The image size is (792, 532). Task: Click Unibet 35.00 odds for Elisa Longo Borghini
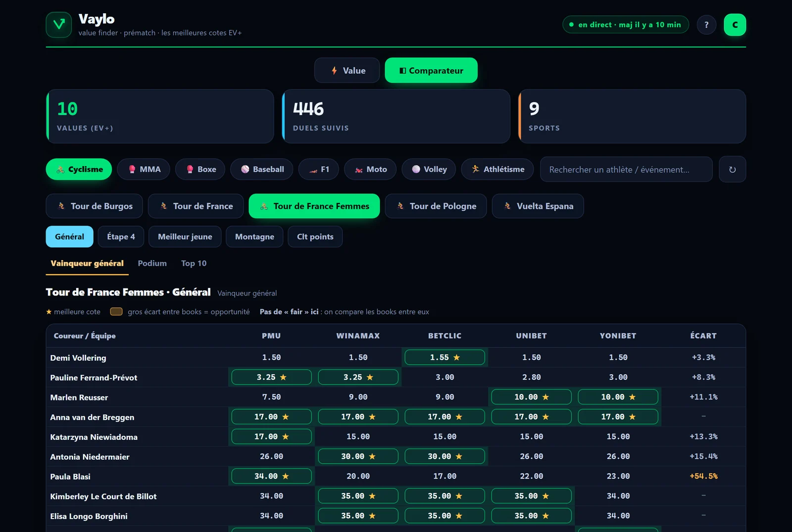531,516
